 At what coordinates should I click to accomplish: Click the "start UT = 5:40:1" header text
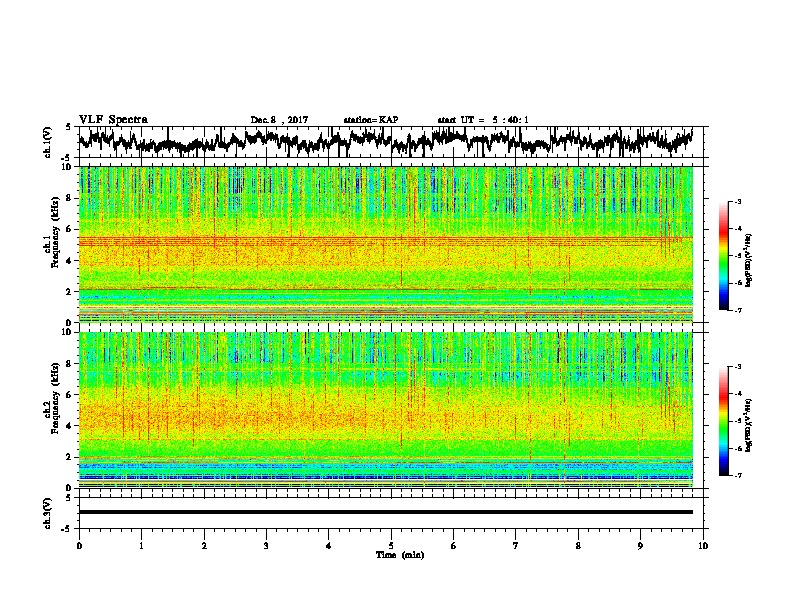click(x=483, y=120)
